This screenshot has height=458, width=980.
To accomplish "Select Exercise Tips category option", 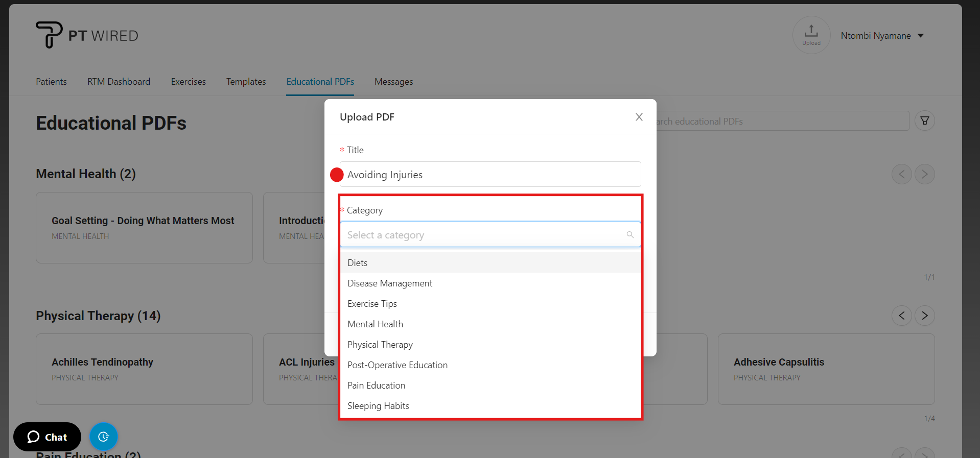I will pos(372,304).
